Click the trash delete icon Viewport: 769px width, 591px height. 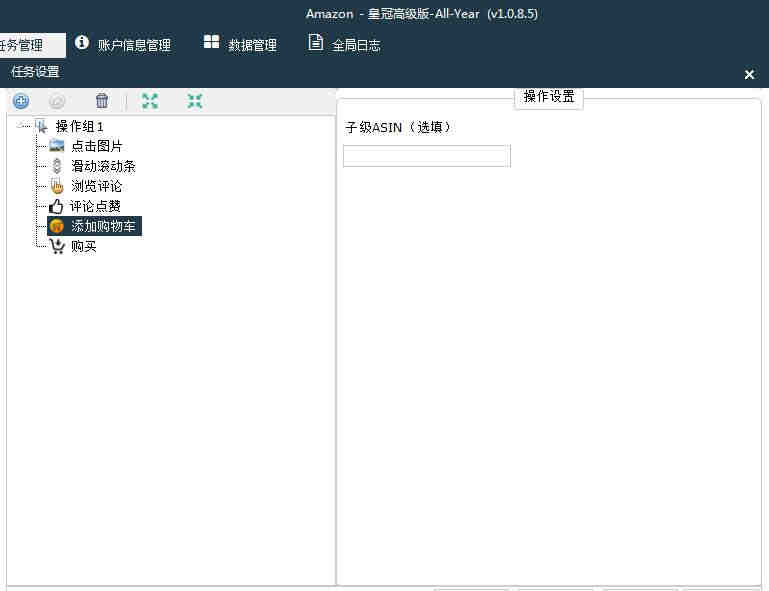102,101
